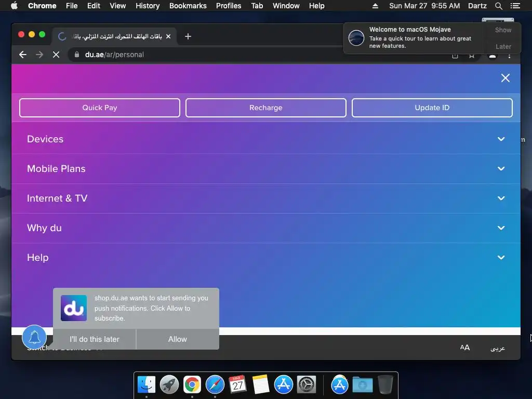Open the Trash in the Dock
The image size is (532, 399).
(385, 385)
